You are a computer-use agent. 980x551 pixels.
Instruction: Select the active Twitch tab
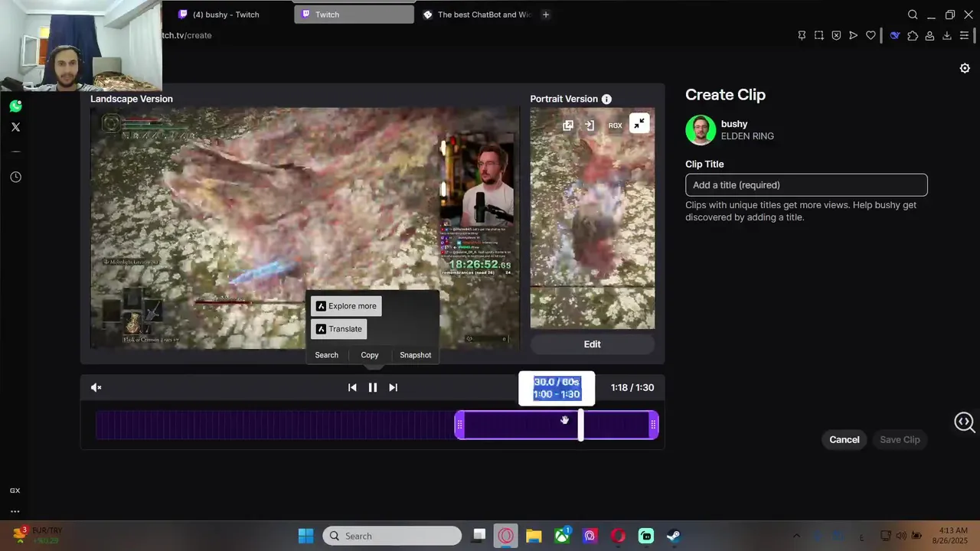(x=354, y=15)
